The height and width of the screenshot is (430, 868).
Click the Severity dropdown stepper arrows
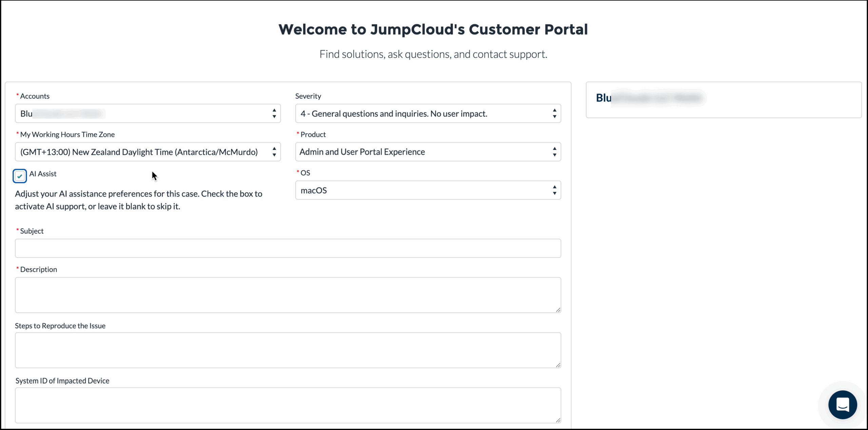[x=554, y=113]
